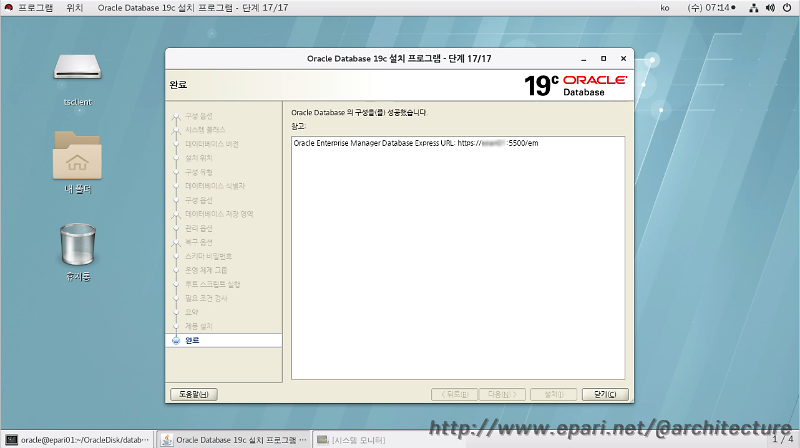Click the disabled 뒤로(B) back button
The image size is (800, 448).
pos(454,394)
